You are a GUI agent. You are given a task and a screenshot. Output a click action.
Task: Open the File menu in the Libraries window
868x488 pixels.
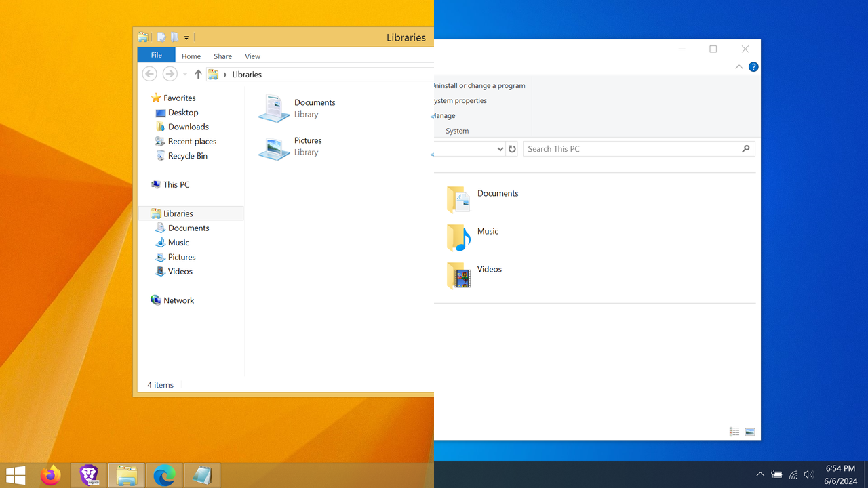[156, 55]
